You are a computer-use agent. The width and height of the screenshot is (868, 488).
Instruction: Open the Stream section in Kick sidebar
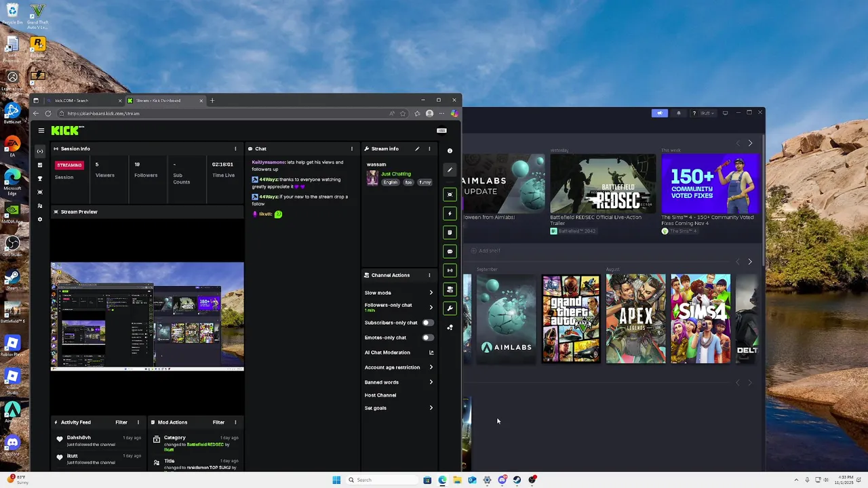click(40, 151)
